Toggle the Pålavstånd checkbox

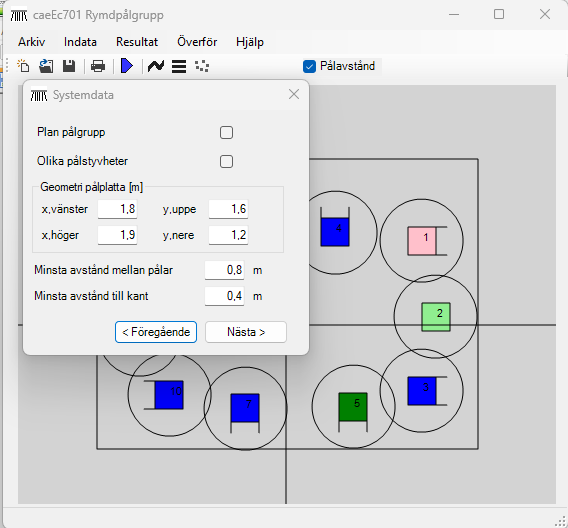pyautogui.click(x=309, y=66)
